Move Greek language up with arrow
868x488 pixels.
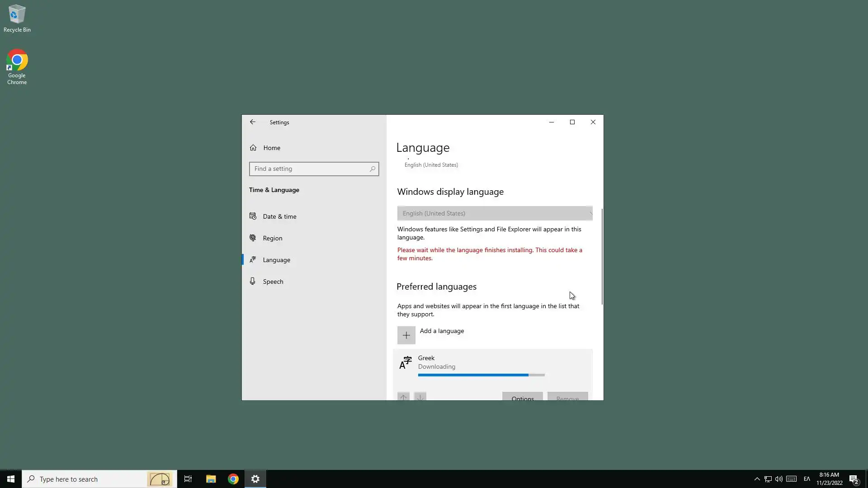click(x=403, y=397)
